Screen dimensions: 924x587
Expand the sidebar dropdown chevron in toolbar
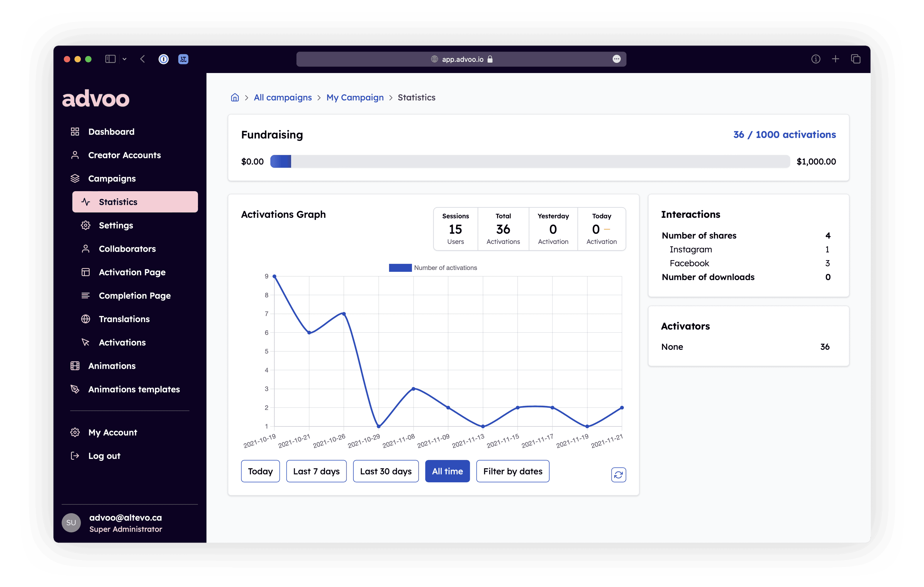[124, 59]
